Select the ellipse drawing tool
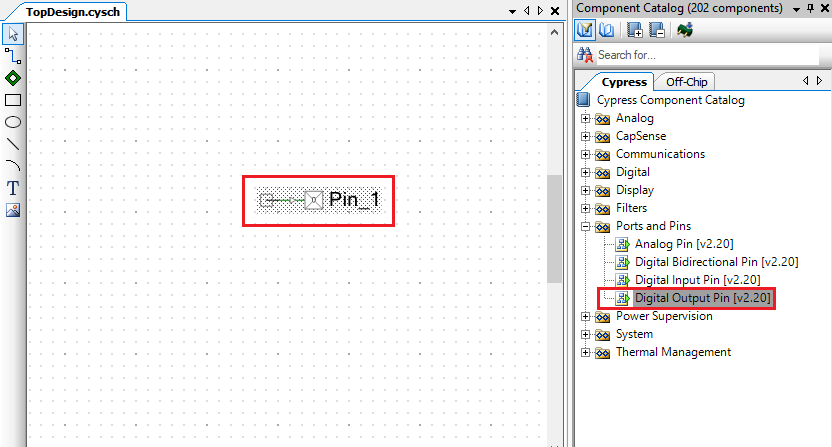Screen dimensions: 832x447 [13, 122]
